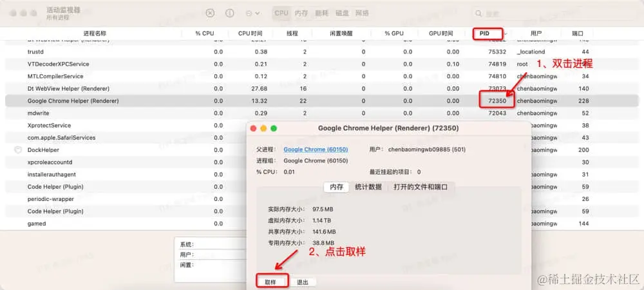
Task: Select the periodic-wrapper process row
Action: click(126, 198)
